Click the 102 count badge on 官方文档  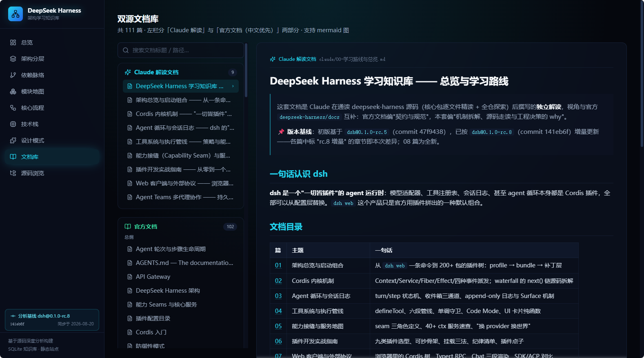point(230,227)
